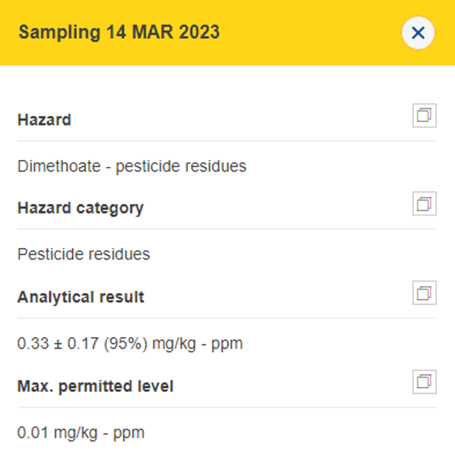This screenshot has height=476, width=455.
Task: Select the standalone "Hazard" heading label
Action: (x=44, y=119)
